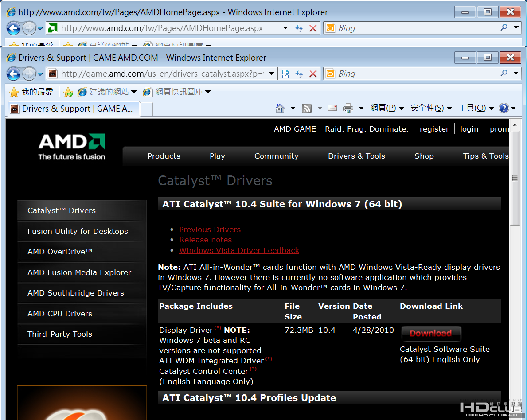Click help marker next to ATI WDM Integrated Driver
The image size is (527, 420).
269,358
